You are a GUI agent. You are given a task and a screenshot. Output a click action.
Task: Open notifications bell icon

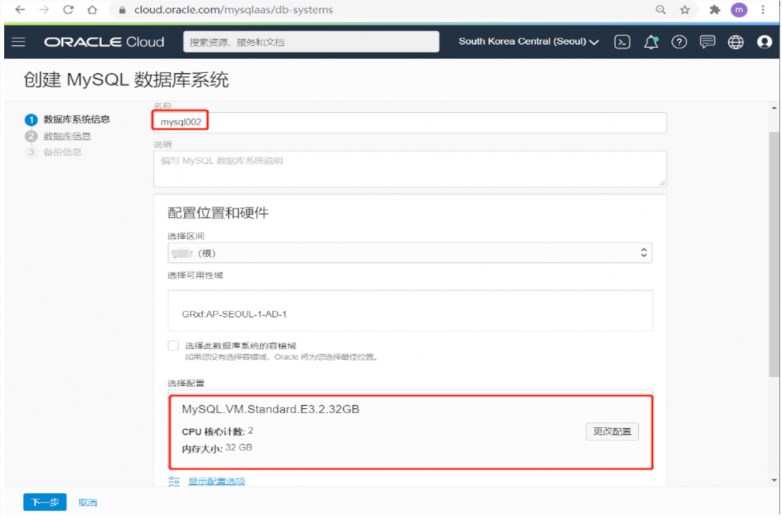pyautogui.click(x=651, y=42)
